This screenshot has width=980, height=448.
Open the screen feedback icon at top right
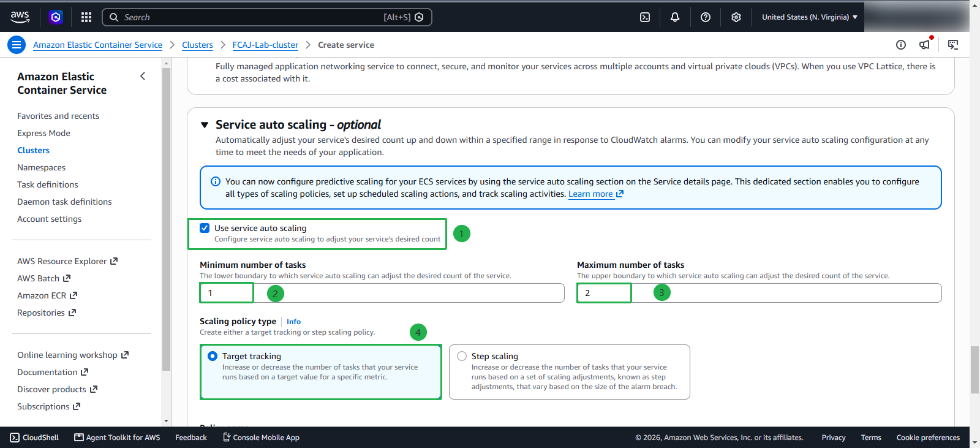click(953, 45)
